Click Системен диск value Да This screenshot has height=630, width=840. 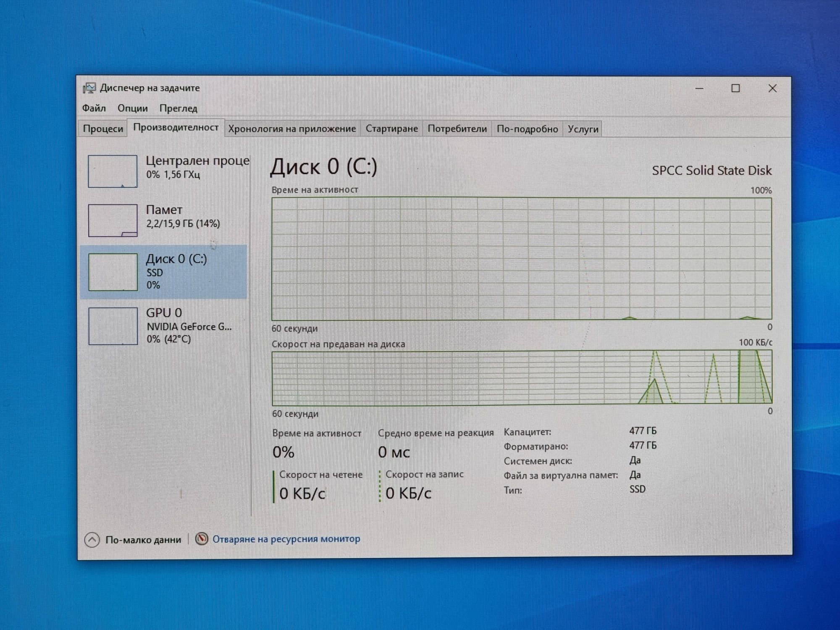pyautogui.click(x=635, y=460)
